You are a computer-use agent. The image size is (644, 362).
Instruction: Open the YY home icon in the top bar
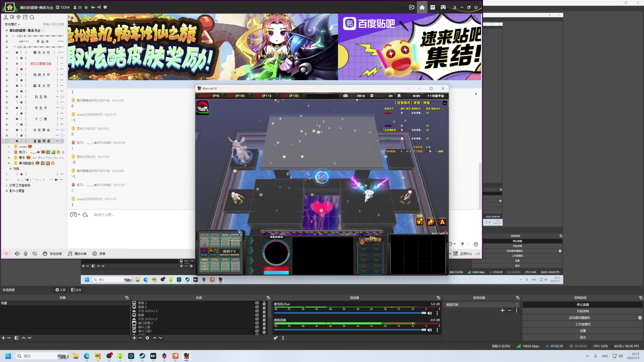click(x=422, y=7)
